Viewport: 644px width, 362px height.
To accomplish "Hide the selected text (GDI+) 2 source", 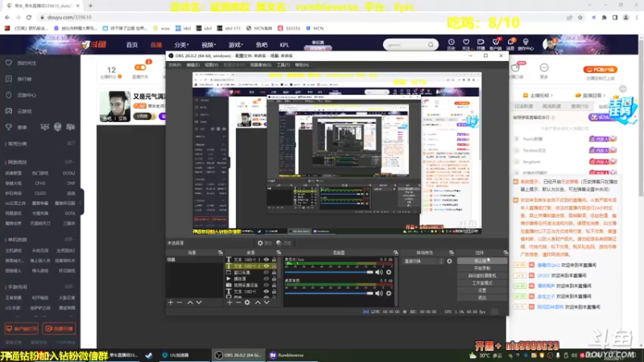I will 266,266.
